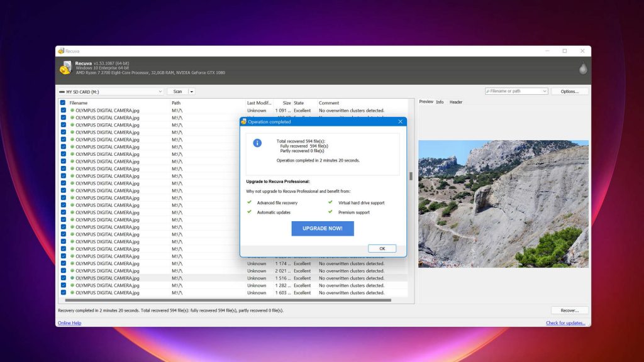Click the magnifier icon in the Filename or path box
The width and height of the screenshot is (644, 362).
pos(488,91)
